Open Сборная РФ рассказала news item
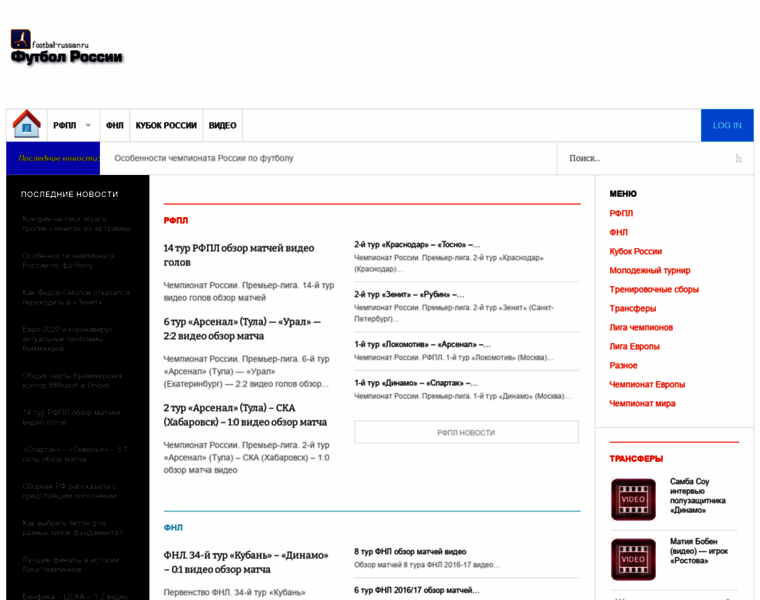This screenshot has width=760, height=600. pyautogui.click(x=69, y=491)
